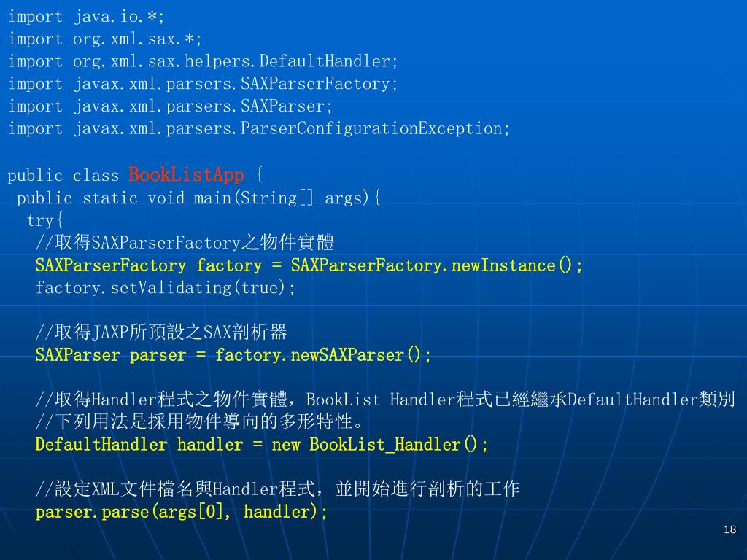Click the comment about polymorphism feature
Viewport: 747px width, 560px height.
[x=200, y=421]
